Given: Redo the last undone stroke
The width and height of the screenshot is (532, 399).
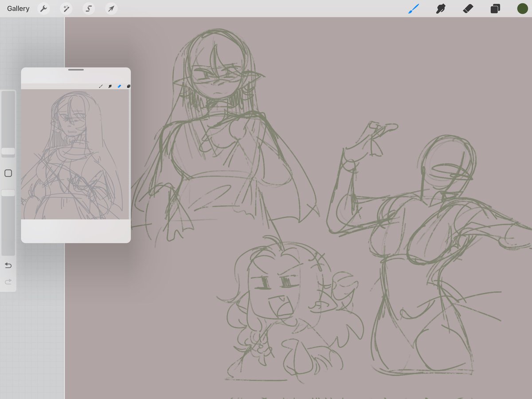Looking at the screenshot, I should coord(8,281).
